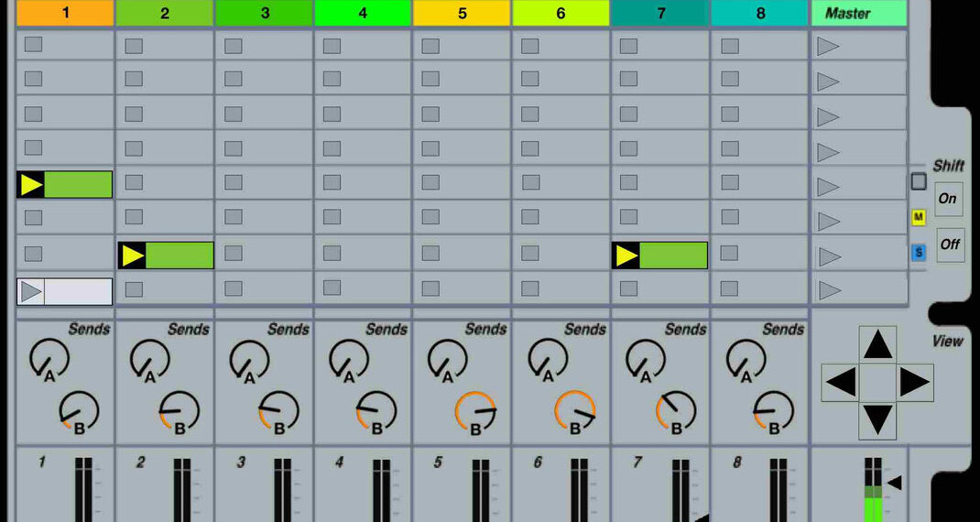Viewport: 980px width, 522px height.
Task: Click Send A knob on track 2
Action: [x=149, y=359]
